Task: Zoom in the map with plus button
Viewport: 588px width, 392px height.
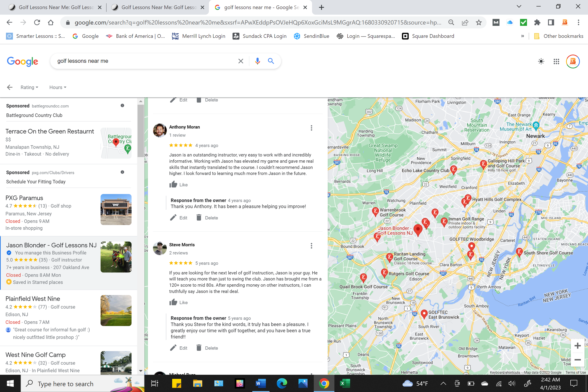Action: pyautogui.click(x=577, y=346)
